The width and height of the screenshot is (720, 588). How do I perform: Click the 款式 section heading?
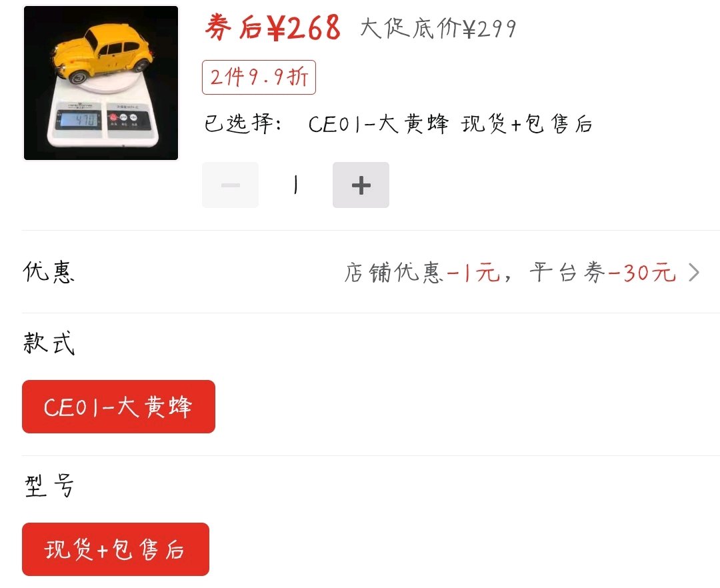49,343
